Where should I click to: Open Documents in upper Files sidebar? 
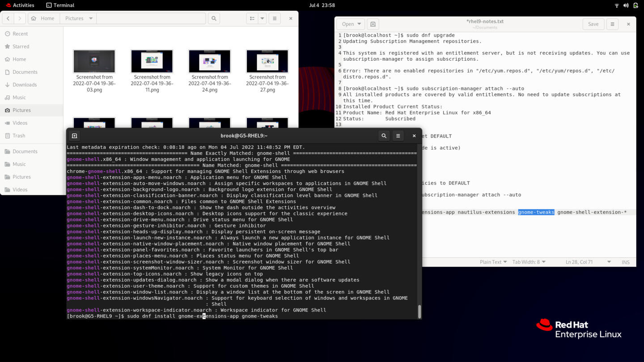click(x=32, y=72)
